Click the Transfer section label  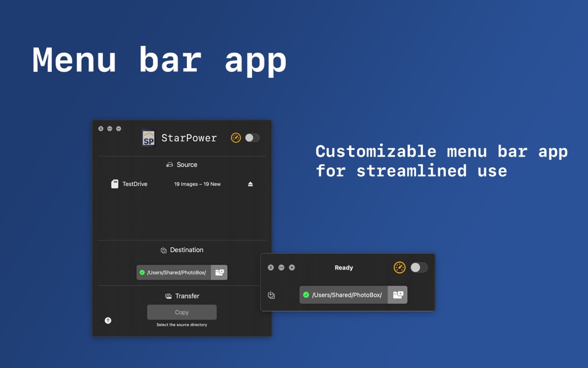click(x=187, y=296)
